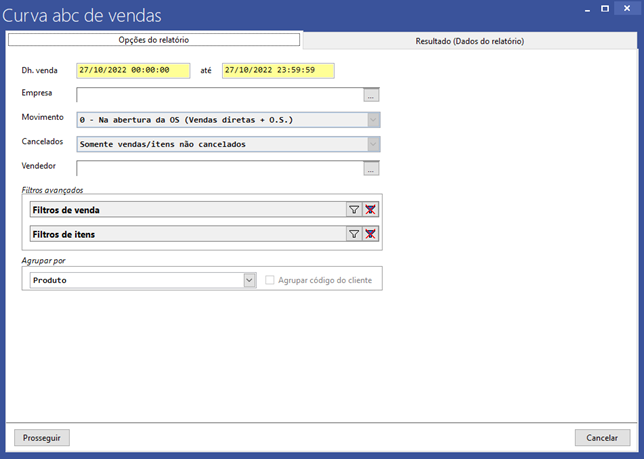Click the filter icon for Filtros de itens

point(354,233)
